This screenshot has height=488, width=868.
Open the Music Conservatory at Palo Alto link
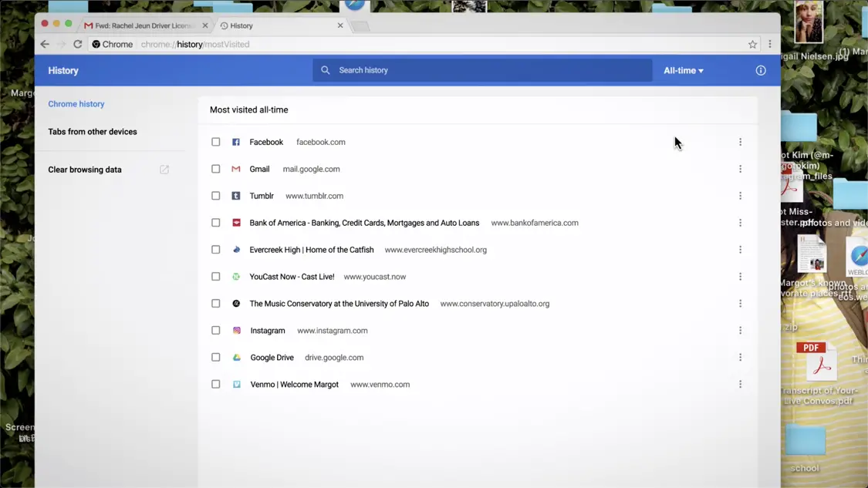pyautogui.click(x=339, y=303)
